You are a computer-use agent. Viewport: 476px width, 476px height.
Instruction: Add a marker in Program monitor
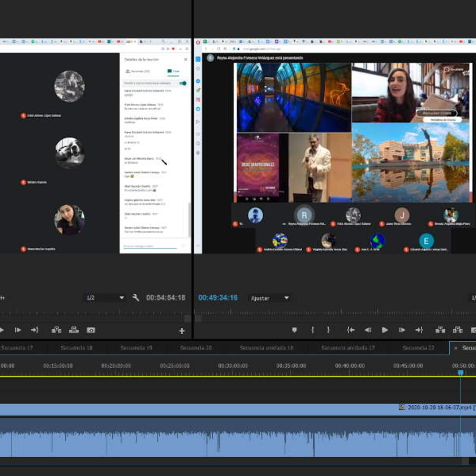[x=294, y=330]
